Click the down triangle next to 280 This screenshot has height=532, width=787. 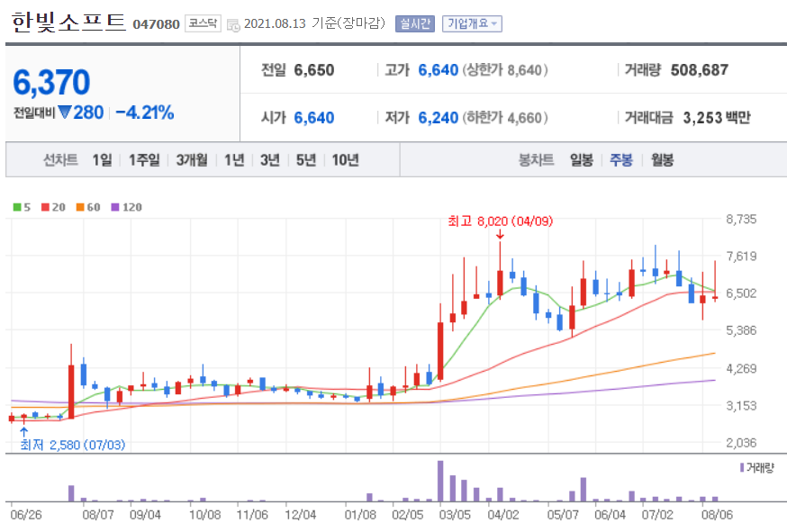[x=64, y=112]
